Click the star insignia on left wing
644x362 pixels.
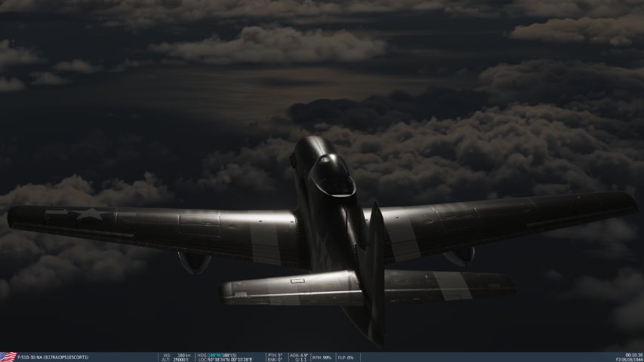tap(89, 213)
